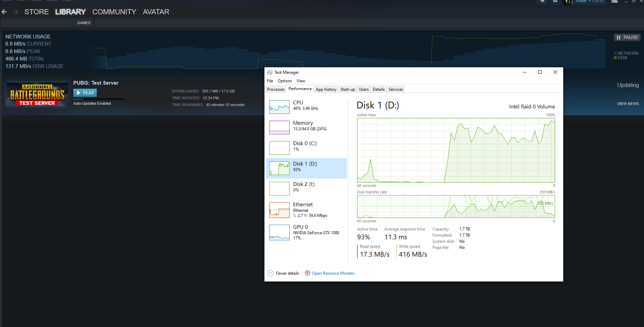Open the STORE section in Steam
The width and height of the screenshot is (644, 327).
[36, 12]
